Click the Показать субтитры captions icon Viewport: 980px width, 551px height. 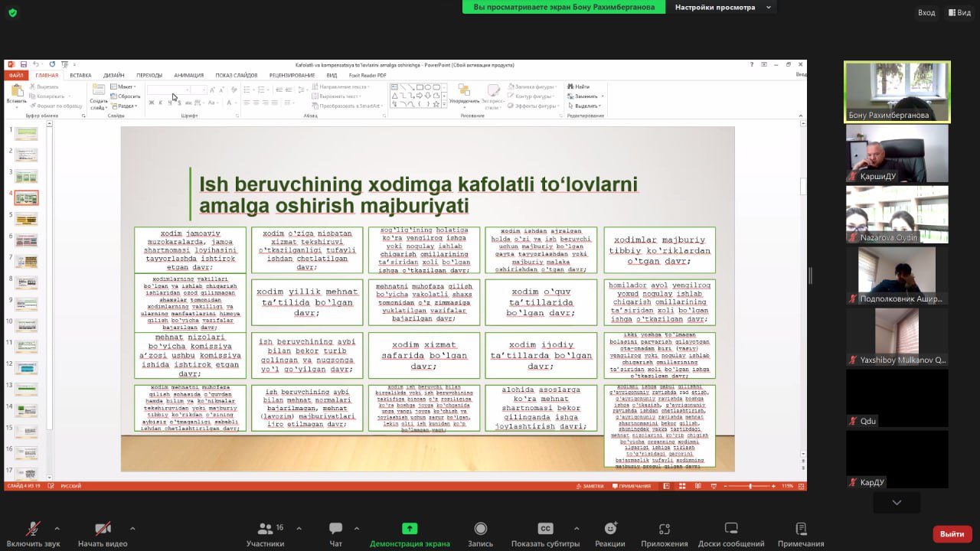tap(546, 529)
